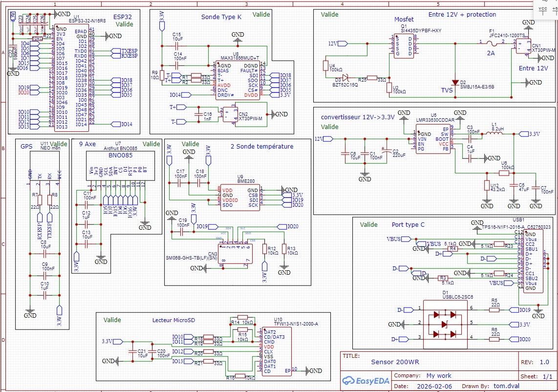
Task: Select the Entre 12V + protection heading
Action: 462,15
